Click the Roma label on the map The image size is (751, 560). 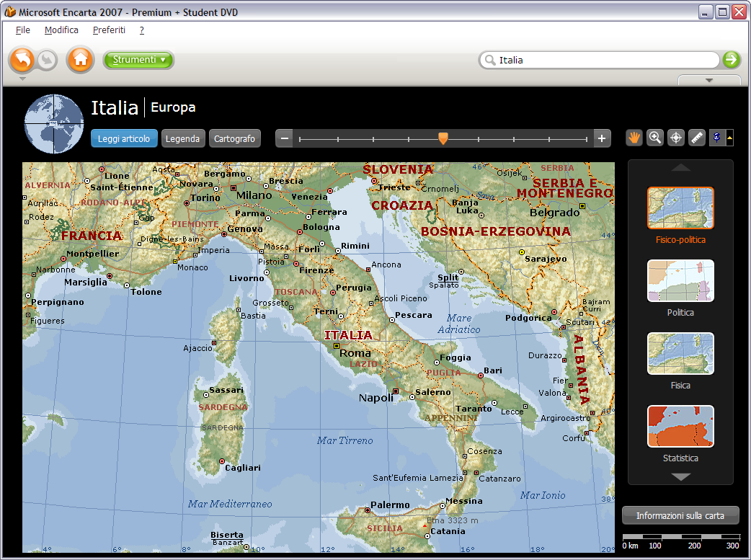355,353
